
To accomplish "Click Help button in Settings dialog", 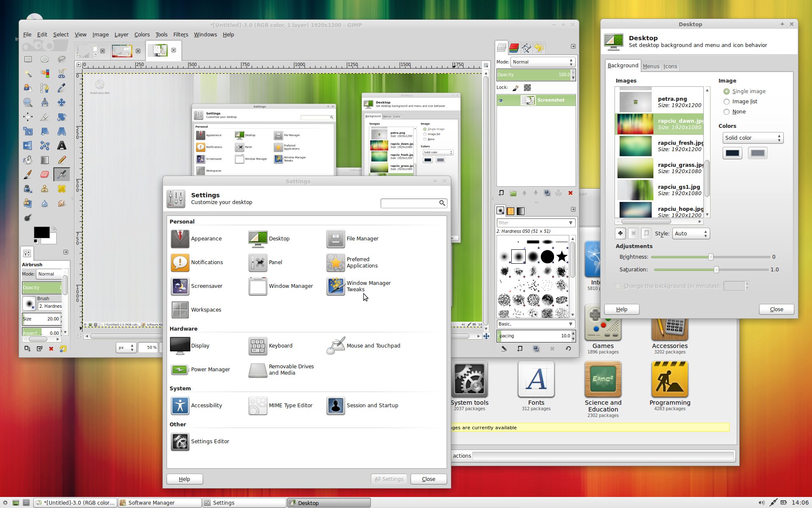I will click(x=184, y=479).
